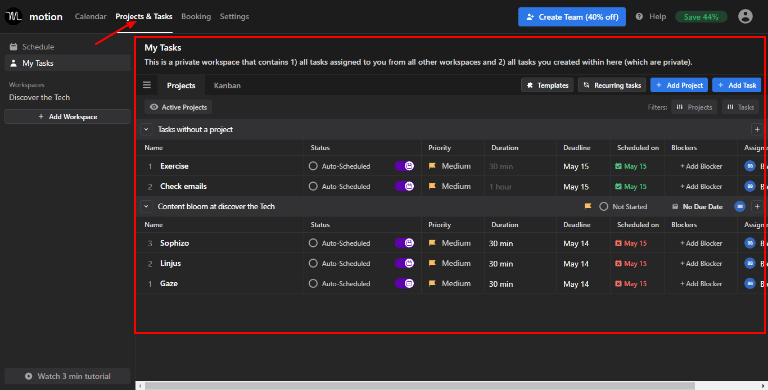Click the priority flag icon for Check emails
The image size is (768, 390).
click(432, 186)
